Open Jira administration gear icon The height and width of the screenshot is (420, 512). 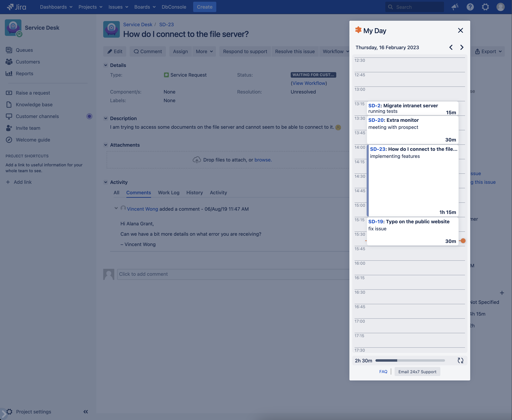[x=485, y=7]
